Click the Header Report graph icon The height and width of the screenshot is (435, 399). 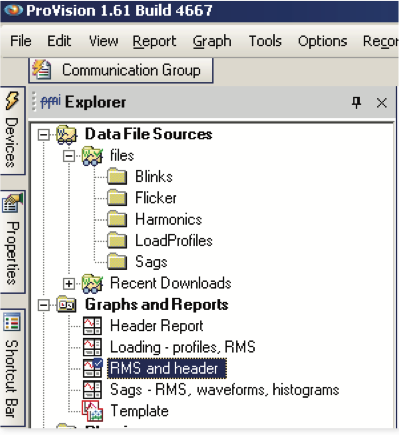coord(92,326)
